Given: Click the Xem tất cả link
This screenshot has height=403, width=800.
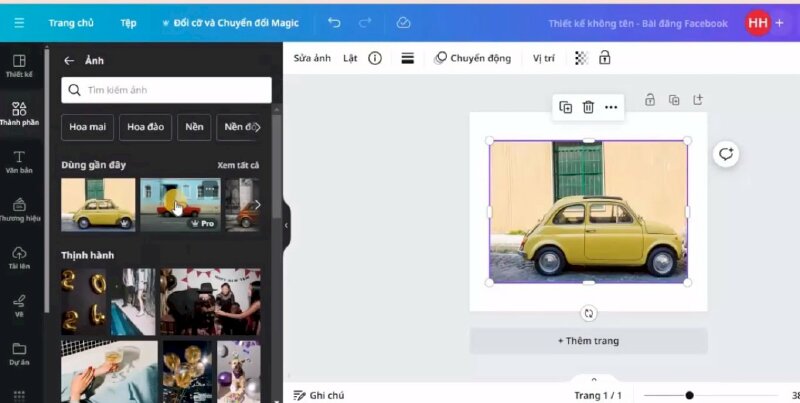Looking at the screenshot, I should pyautogui.click(x=238, y=165).
